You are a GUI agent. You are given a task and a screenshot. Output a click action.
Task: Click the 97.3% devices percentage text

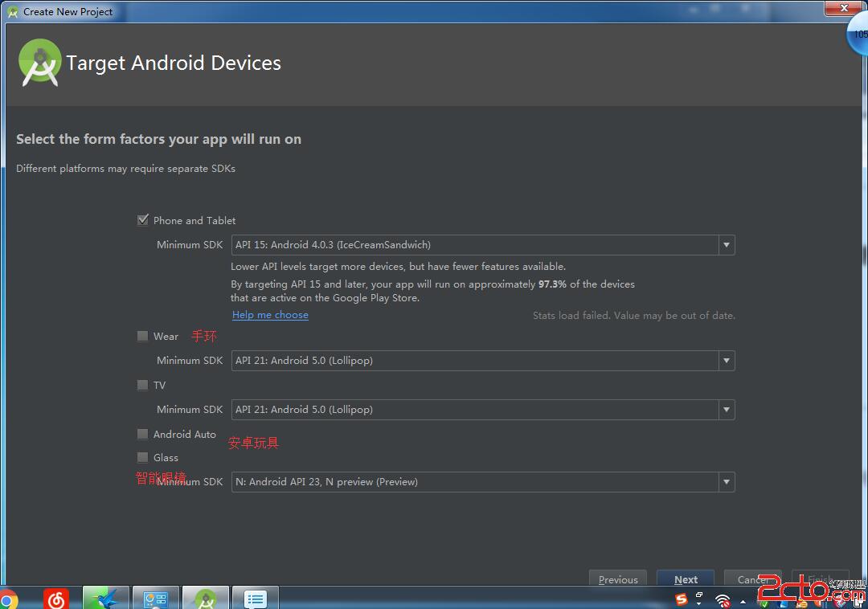coord(552,284)
